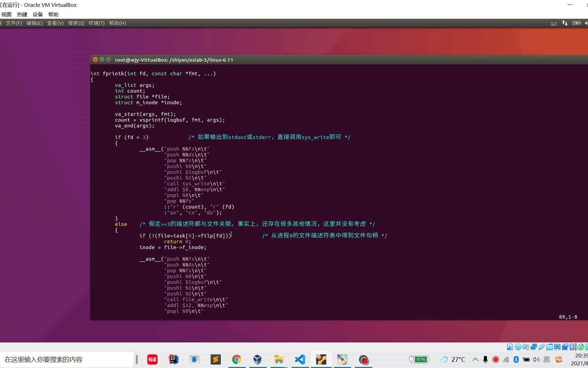This screenshot has width=588, height=368.
Task: Click Ubuntu keyboard indicator in top panel
Action: [554, 23]
